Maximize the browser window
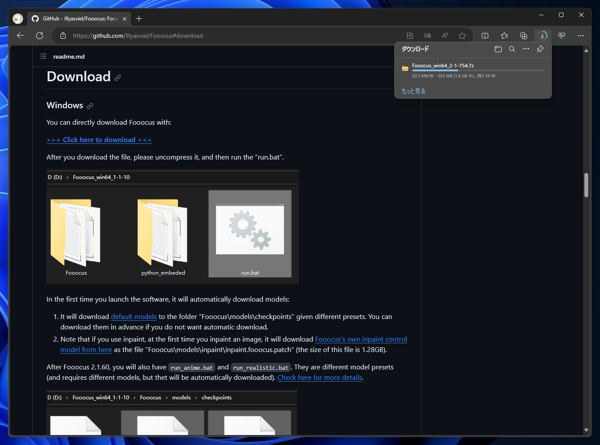Viewport: 600px width, 445px height. tap(561, 15)
